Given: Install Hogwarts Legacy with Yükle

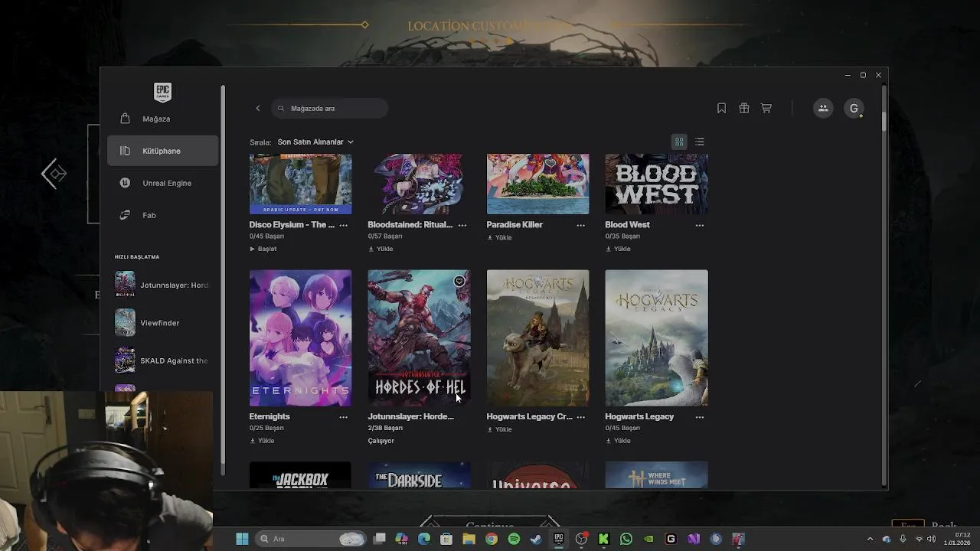Looking at the screenshot, I should coord(619,441).
